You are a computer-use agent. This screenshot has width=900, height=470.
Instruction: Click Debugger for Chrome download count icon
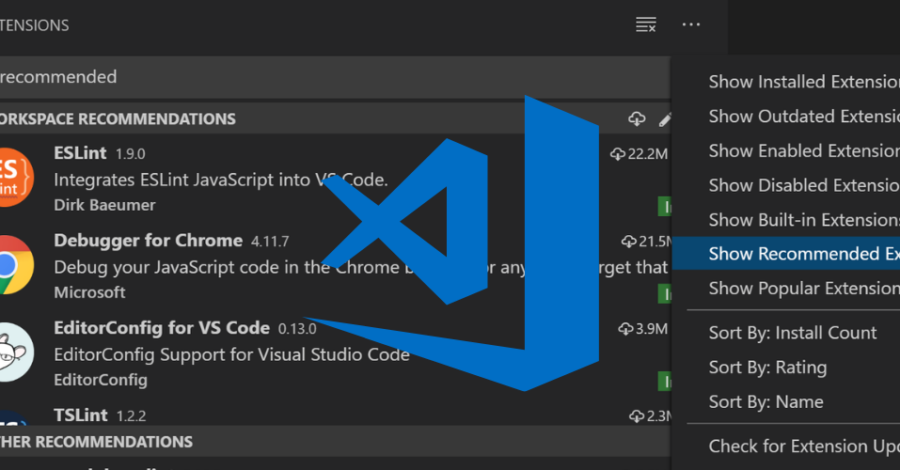[629, 242]
